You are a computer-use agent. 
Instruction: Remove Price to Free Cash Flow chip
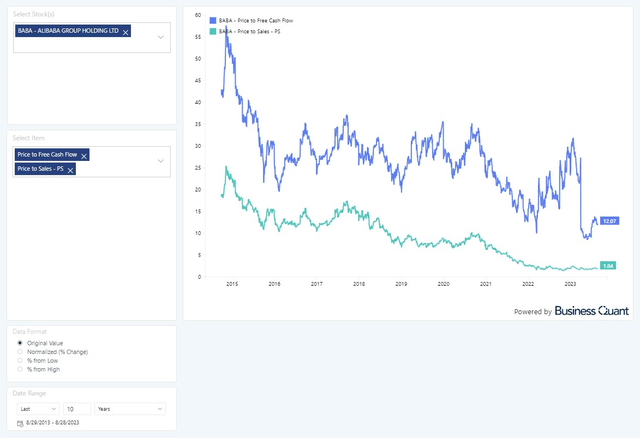pos(83,155)
